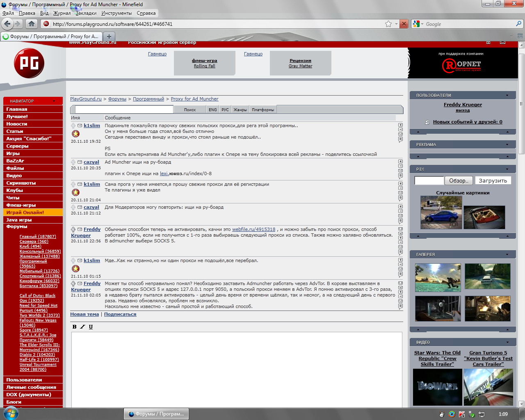Click the browser Forward arrow button

coord(18,24)
